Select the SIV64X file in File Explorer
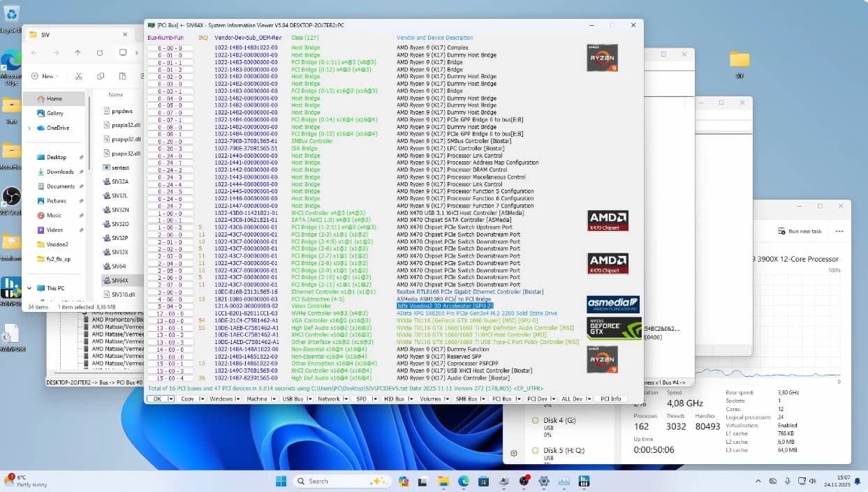Screen dimensions: 868x492 pos(119,280)
